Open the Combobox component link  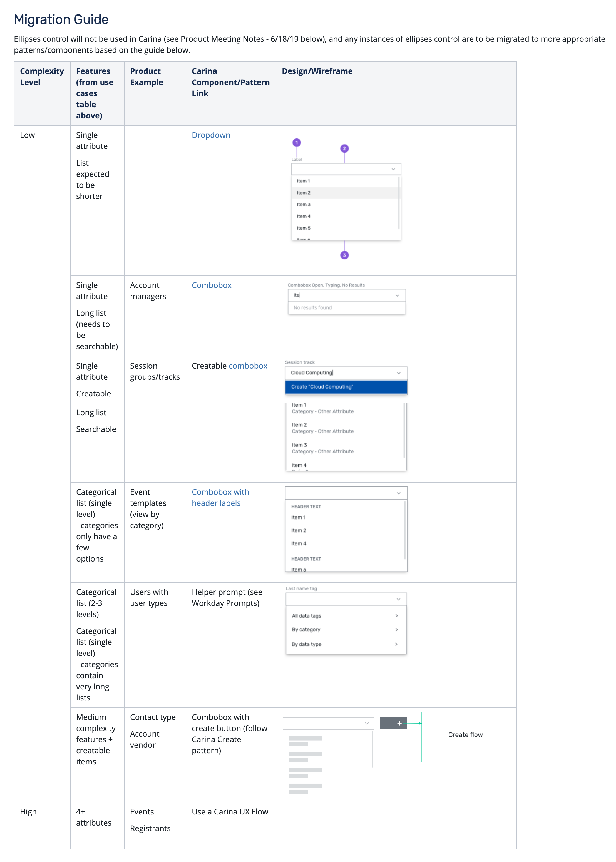[x=212, y=285]
